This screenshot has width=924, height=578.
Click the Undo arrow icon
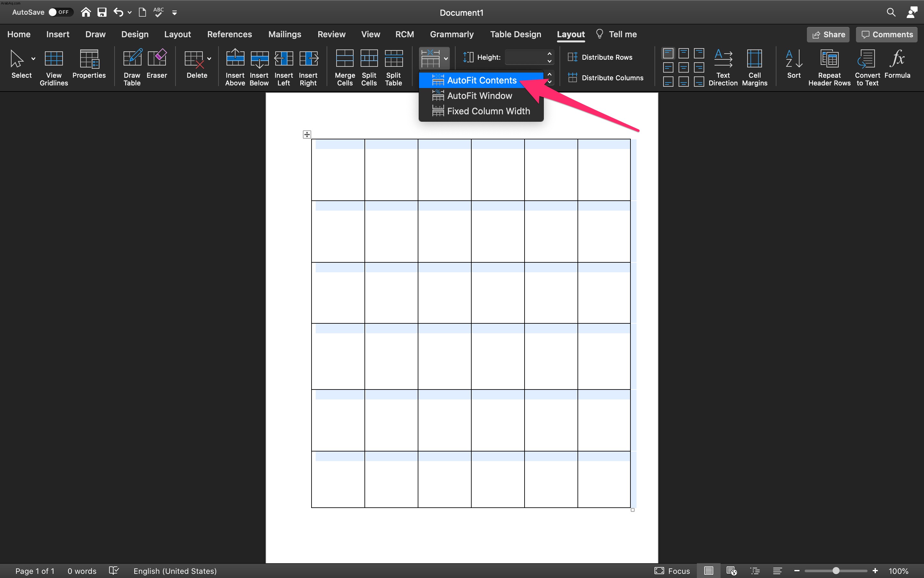[x=118, y=12]
